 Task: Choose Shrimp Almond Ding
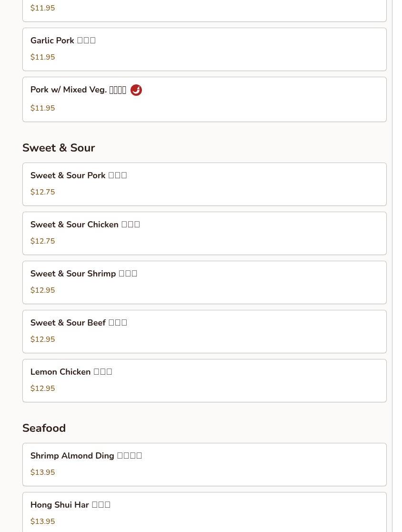(x=204, y=464)
